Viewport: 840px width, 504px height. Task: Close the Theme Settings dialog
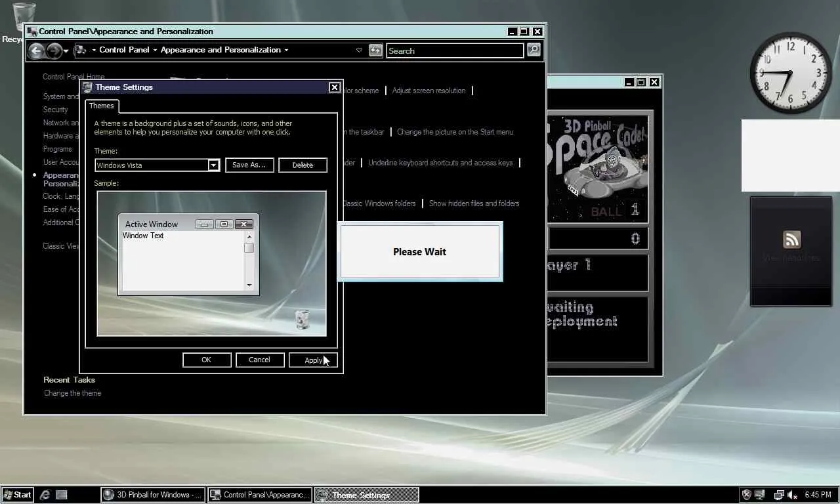tap(335, 87)
